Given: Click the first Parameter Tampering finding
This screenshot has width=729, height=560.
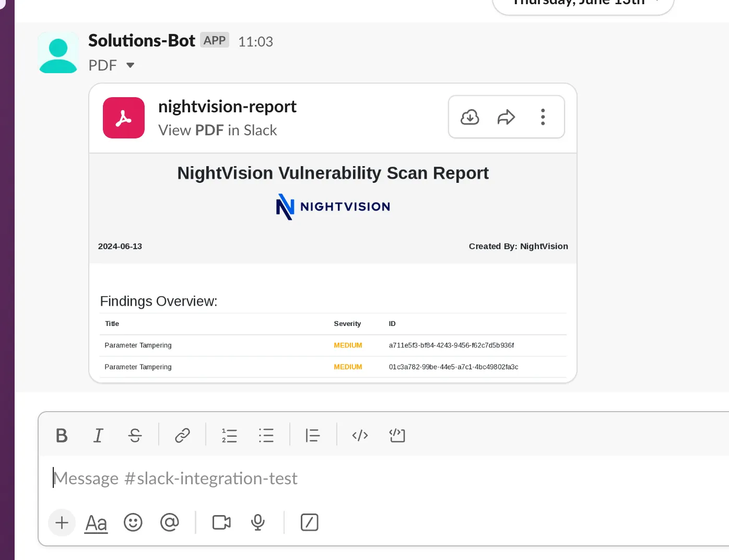Looking at the screenshot, I should point(138,345).
